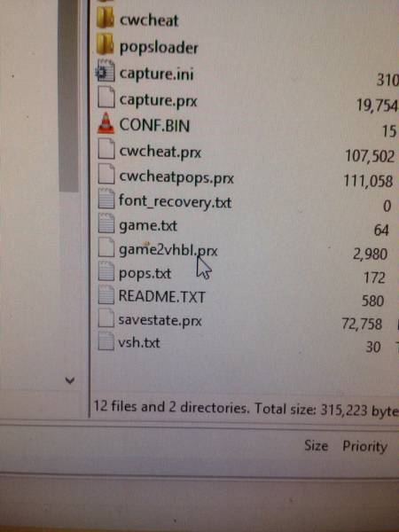Select the savestate.prx file icon

pos(106,318)
